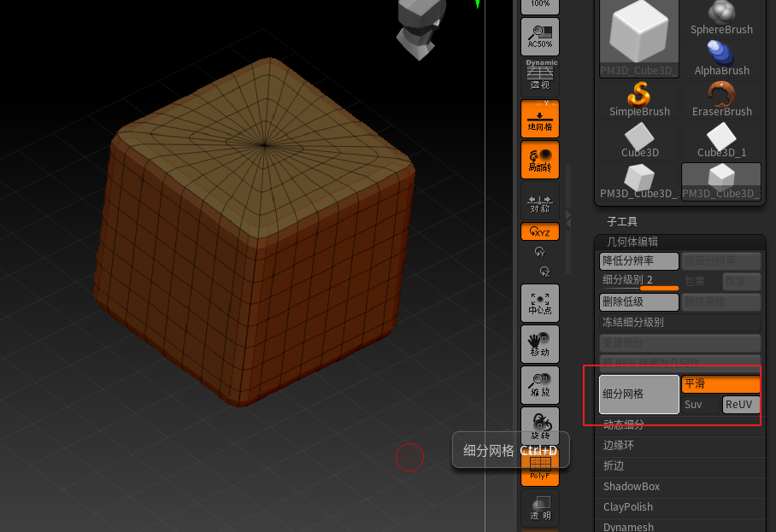Click the AC50% zoom icon
This screenshot has width=776, height=532.
[540, 37]
